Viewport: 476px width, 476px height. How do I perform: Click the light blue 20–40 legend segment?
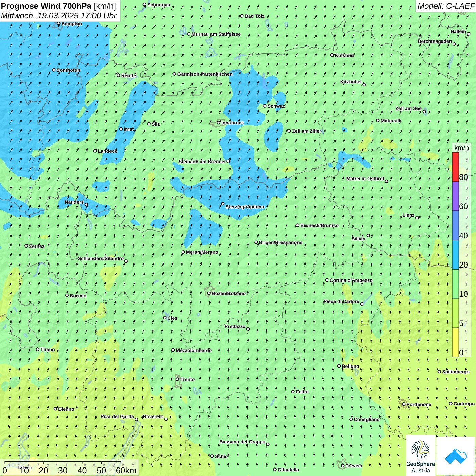tap(455, 255)
